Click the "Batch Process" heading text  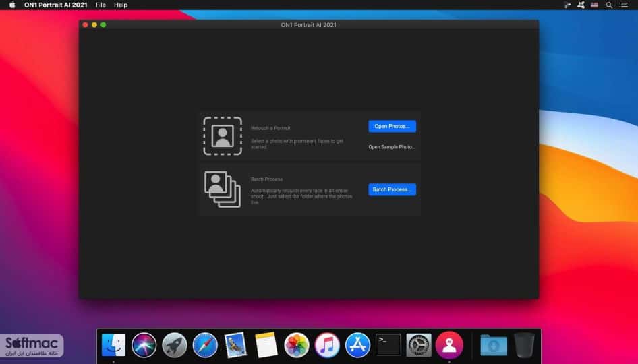(266, 179)
